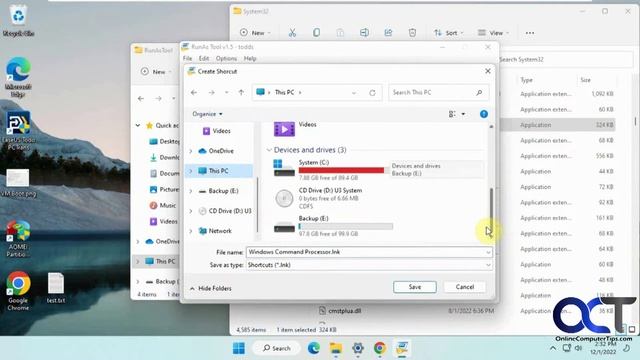Click RunAs Tool icon on taskbar

click(402, 348)
